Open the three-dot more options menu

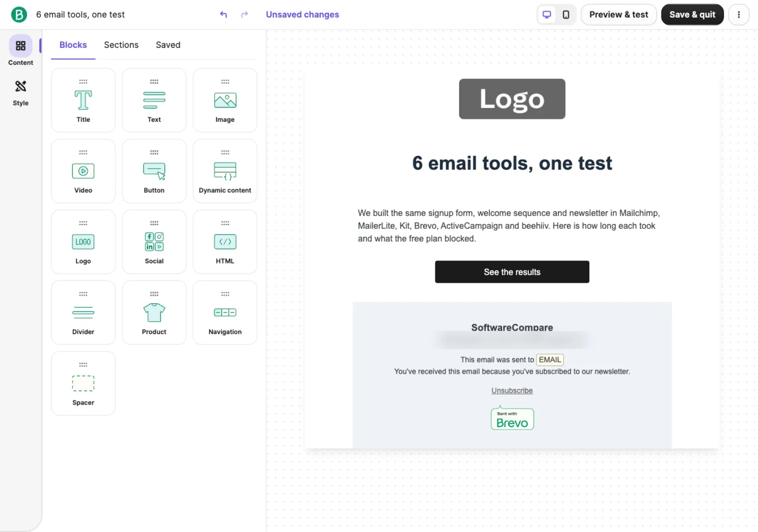[x=739, y=15]
